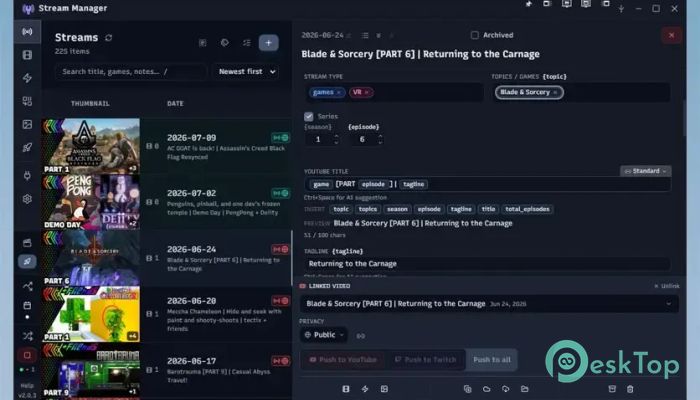
Task: Open the Streams broadcast sidebar icon
Action: coord(27,32)
